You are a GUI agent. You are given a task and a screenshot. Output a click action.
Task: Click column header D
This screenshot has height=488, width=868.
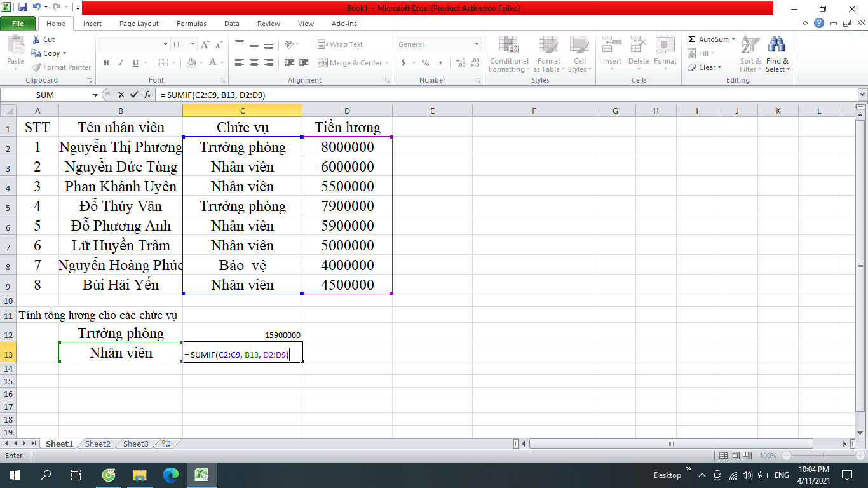347,111
